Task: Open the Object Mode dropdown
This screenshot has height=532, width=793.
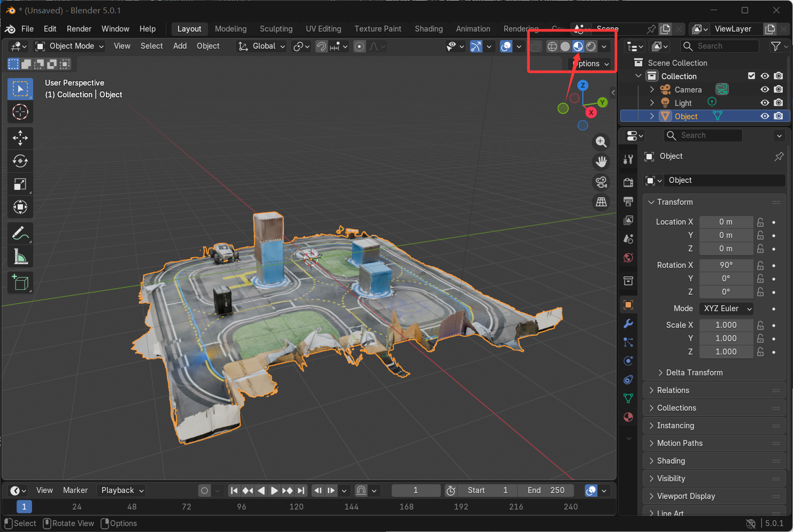Action: click(x=70, y=46)
